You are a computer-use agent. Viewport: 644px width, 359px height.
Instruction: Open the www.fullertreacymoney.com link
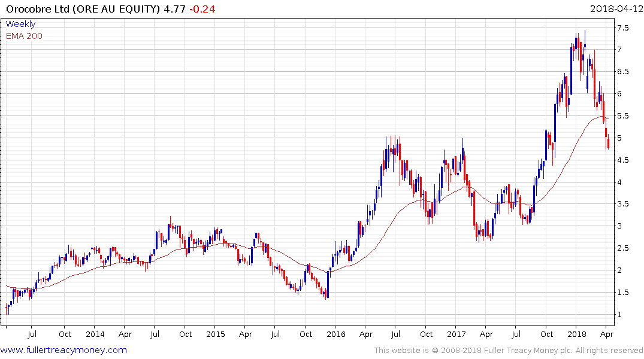(x=64, y=350)
